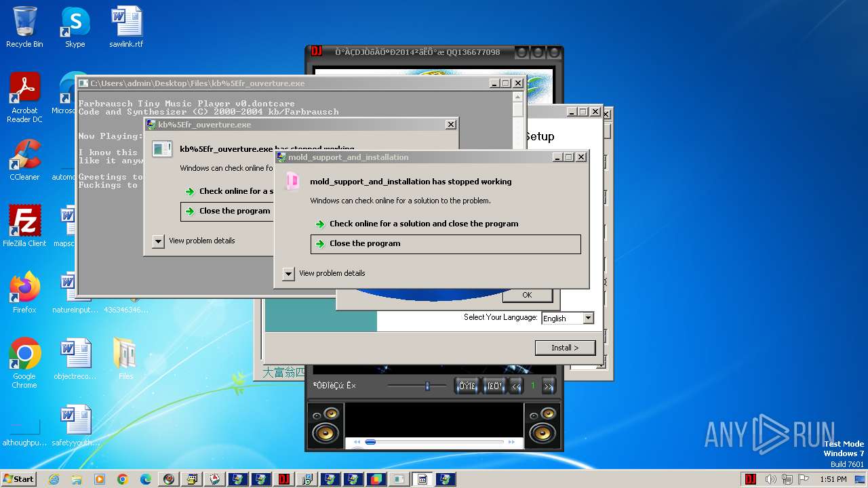Click the OK button behind the crash dialog

[527, 295]
